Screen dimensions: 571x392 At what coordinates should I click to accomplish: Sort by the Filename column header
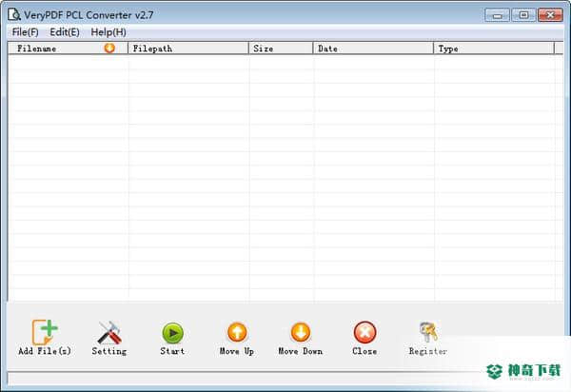tap(68, 48)
